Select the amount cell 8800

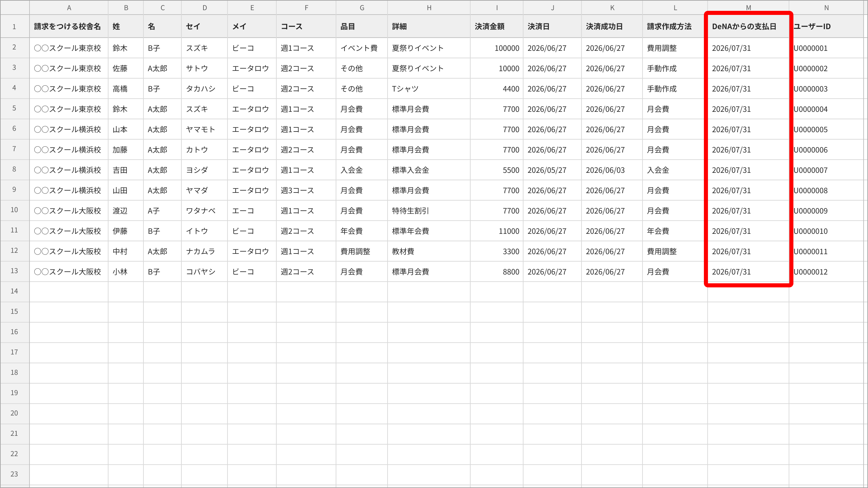(x=497, y=272)
